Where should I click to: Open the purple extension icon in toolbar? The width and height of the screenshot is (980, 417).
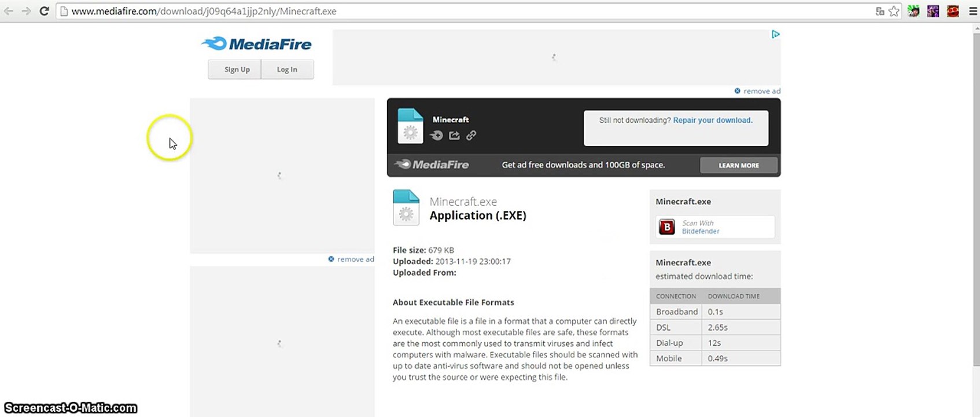[933, 11]
